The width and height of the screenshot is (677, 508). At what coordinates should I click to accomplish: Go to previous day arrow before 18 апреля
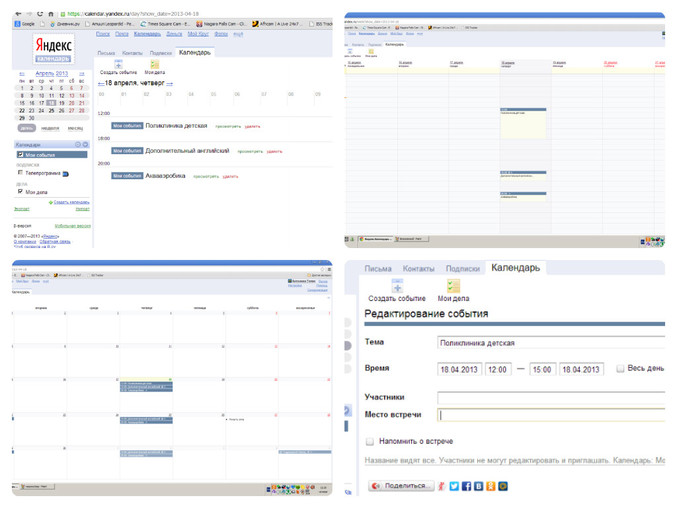click(x=101, y=83)
